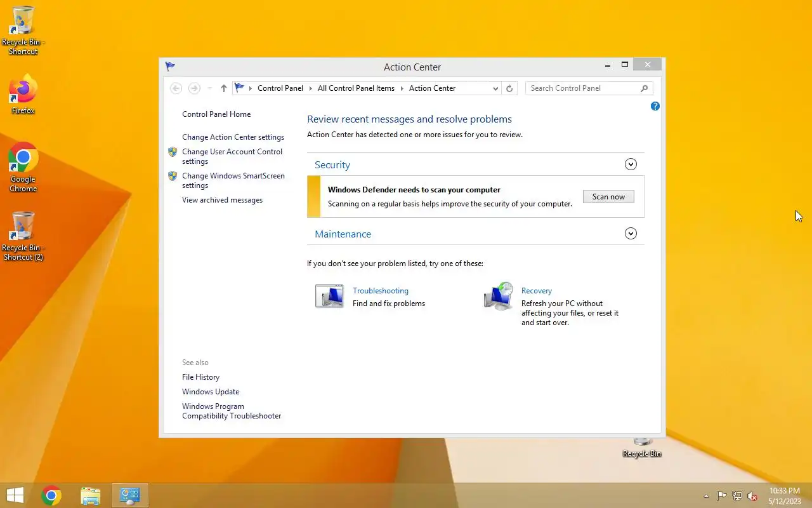Select Recycle Bin - Shortcut (2) icon
812x508 pixels.
(x=23, y=236)
